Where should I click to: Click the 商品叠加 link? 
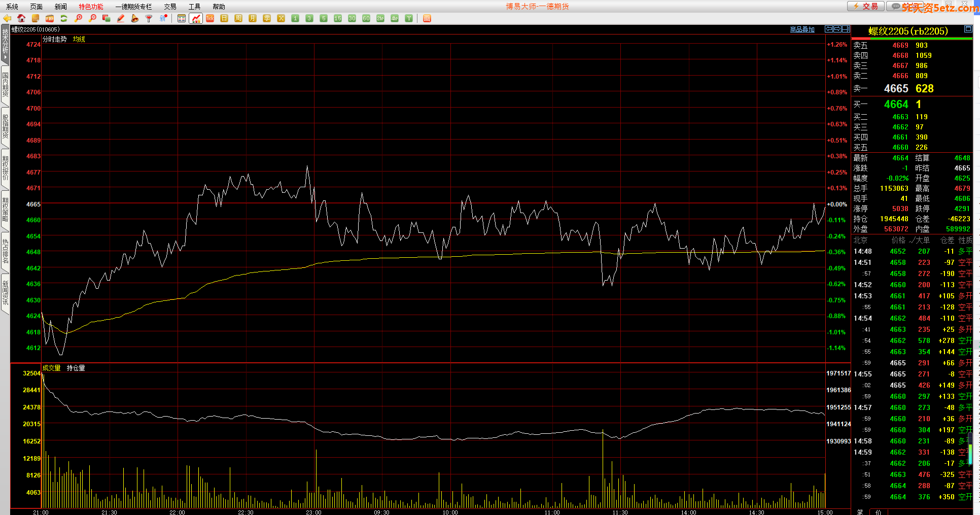click(802, 29)
